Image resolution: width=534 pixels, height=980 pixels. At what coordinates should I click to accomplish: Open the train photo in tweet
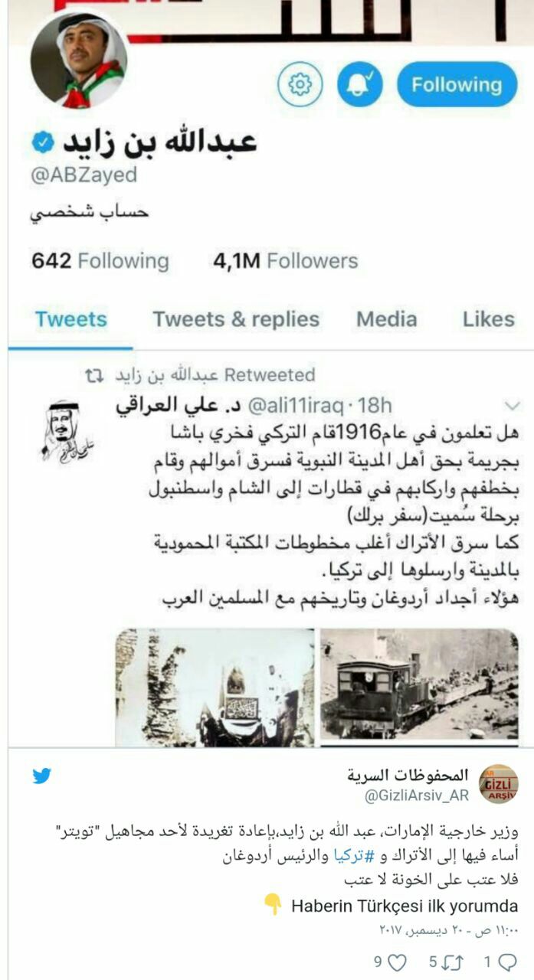point(419,686)
